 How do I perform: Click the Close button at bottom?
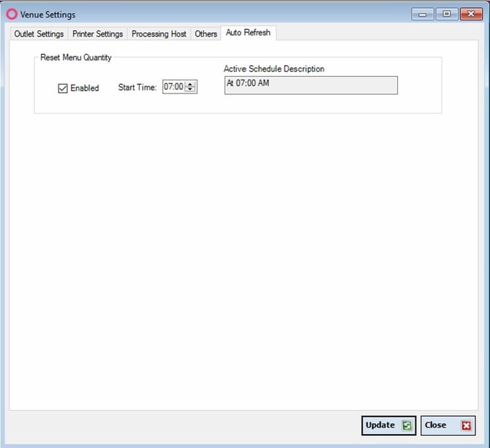(448, 425)
